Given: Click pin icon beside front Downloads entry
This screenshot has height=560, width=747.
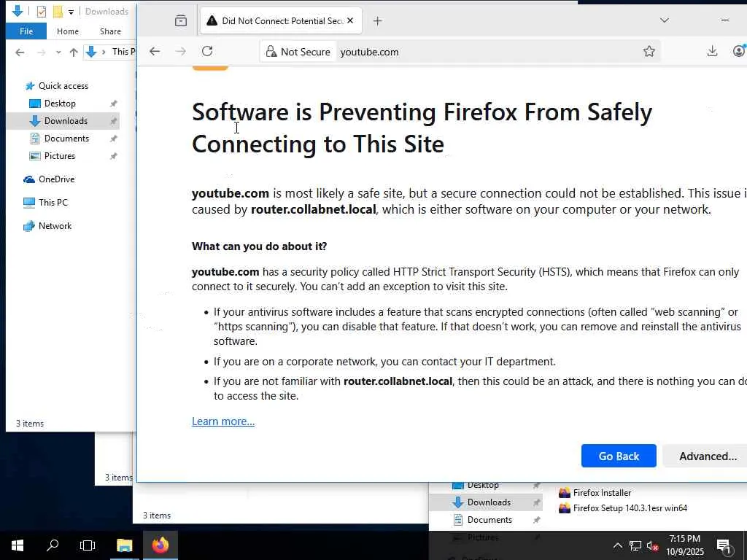Looking at the screenshot, I should [113, 121].
